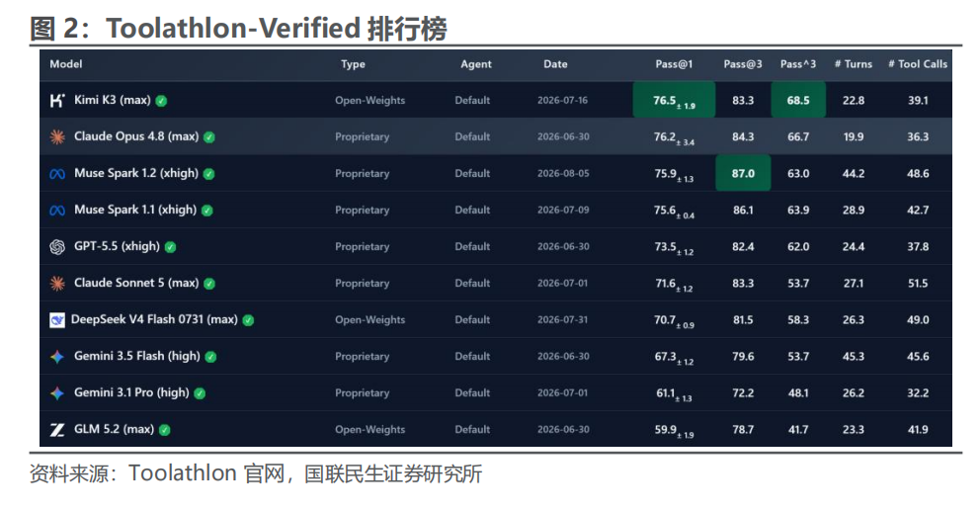The image size is (980, 513).
Task: Click the 2026-07-31 date cell
Action: pyautogui.click(x=562, y=319)
